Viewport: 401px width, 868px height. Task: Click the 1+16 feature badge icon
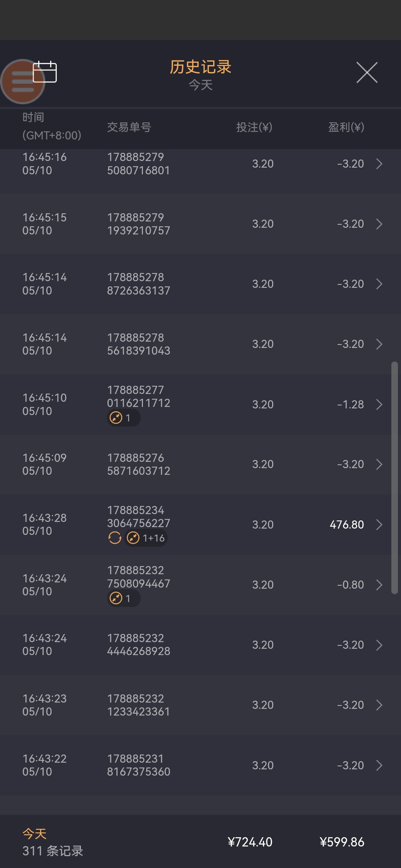point(133,538)
